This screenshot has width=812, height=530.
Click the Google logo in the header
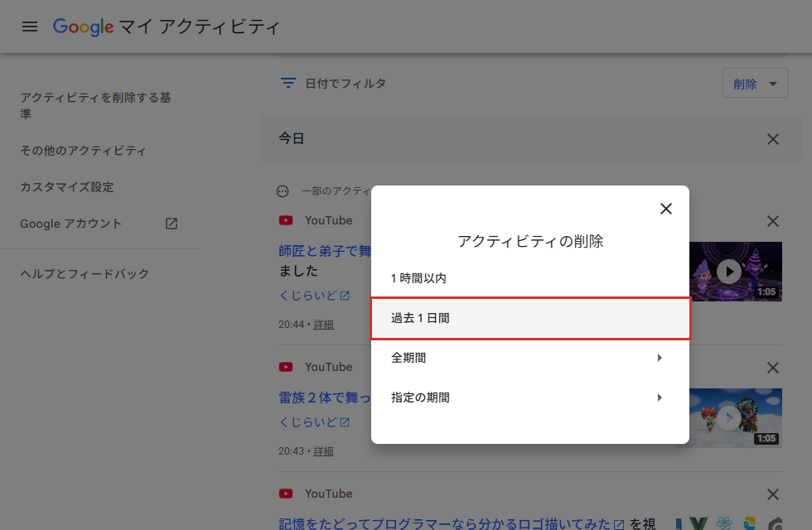click(83, 26)
